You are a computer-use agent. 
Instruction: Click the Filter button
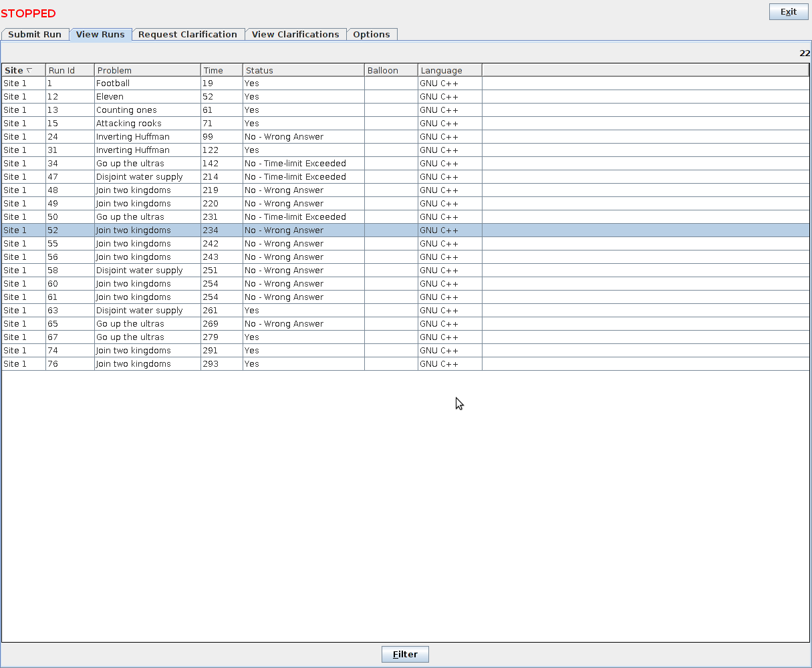point(405,655)
